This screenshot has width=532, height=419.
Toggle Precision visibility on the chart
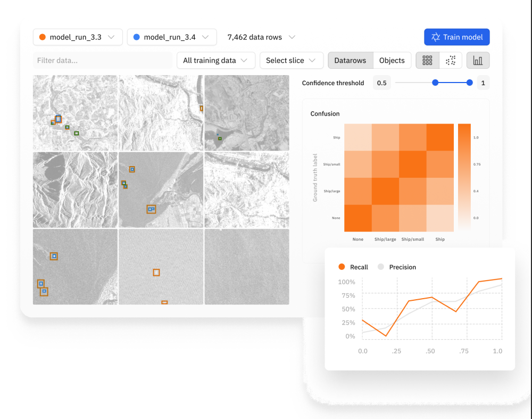click(x=397, y=267)
